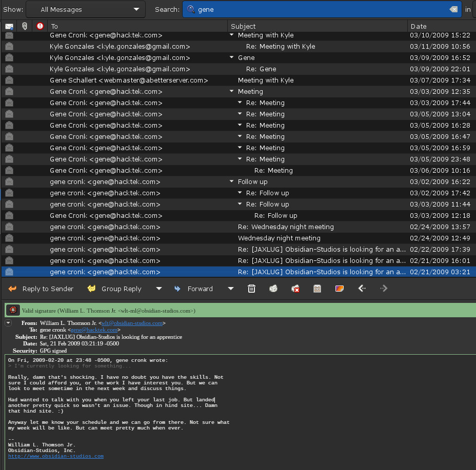
Task: Click the Not Junk icon with red X
Action: tap(295, 289)
